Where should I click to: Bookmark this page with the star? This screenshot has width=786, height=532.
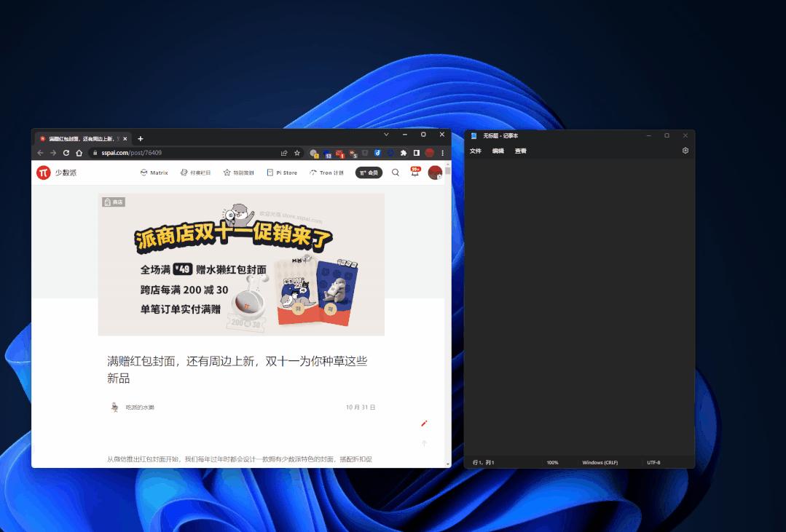[x=296, y=153]
